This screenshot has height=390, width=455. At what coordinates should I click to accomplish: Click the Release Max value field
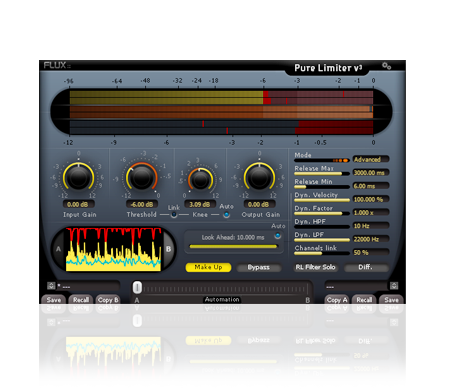[371, 173]
